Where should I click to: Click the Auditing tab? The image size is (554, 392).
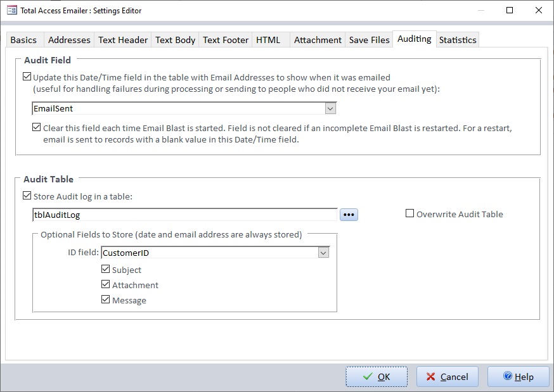click(415, 39)
